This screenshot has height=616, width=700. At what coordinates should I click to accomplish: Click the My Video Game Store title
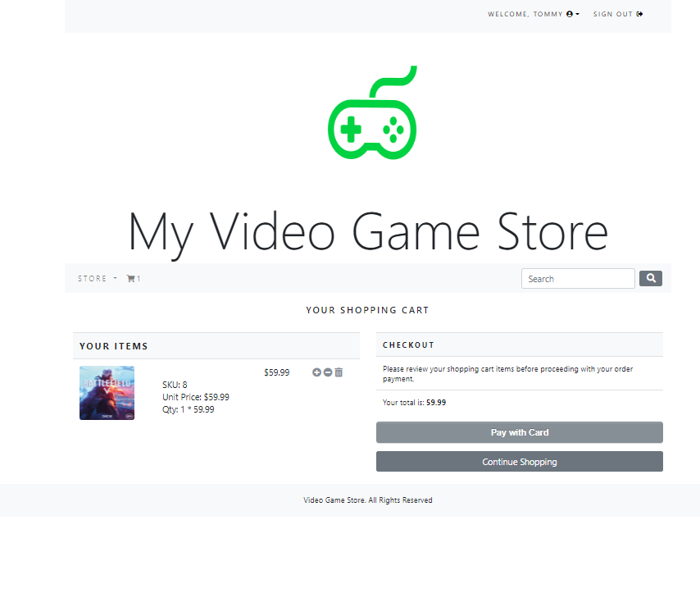[367, 232]
